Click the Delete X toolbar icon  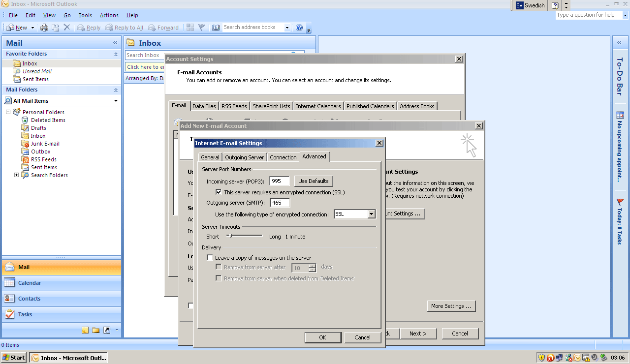pyautogui.click(x=67, y=28)
